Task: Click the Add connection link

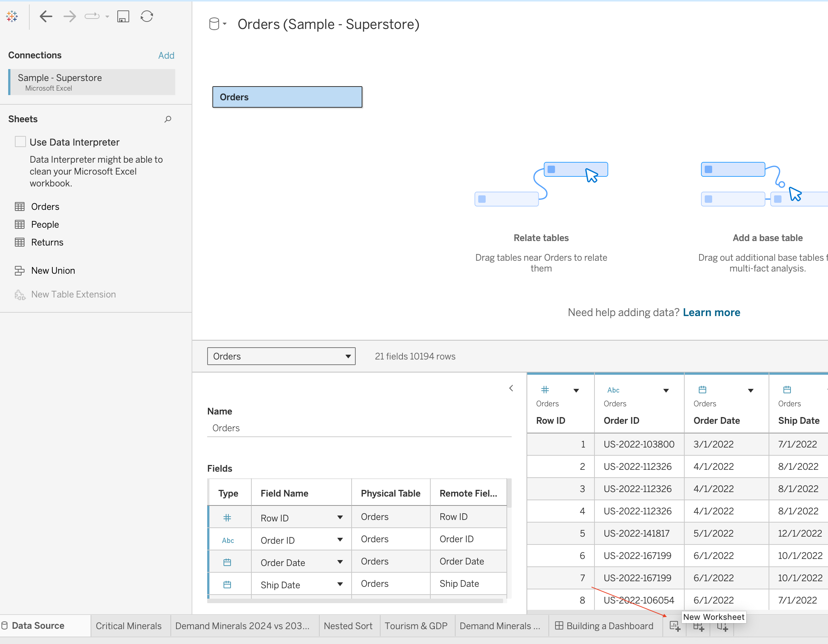Action: [166, 55]
